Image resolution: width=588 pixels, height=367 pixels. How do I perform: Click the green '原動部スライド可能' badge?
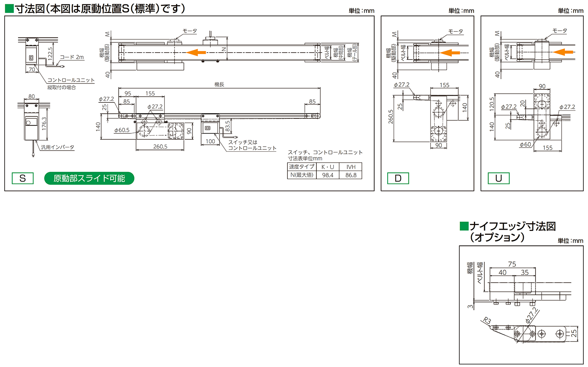pyautogui.click(x=89, y=178)
